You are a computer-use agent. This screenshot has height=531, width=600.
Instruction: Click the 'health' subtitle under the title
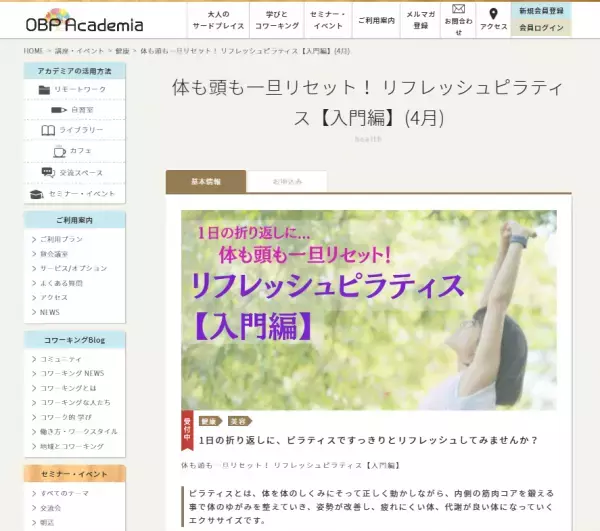(368, 139)
